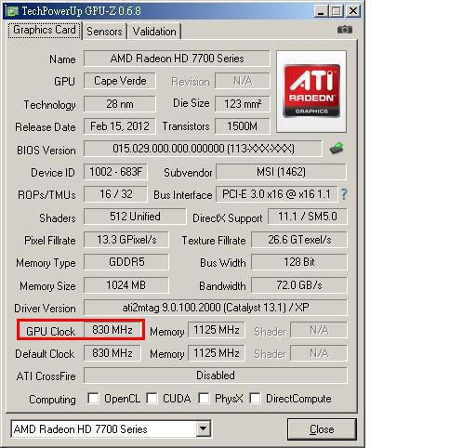Click the GDDR5 Memory Type field
476x448 pixels.
point(126,262)
